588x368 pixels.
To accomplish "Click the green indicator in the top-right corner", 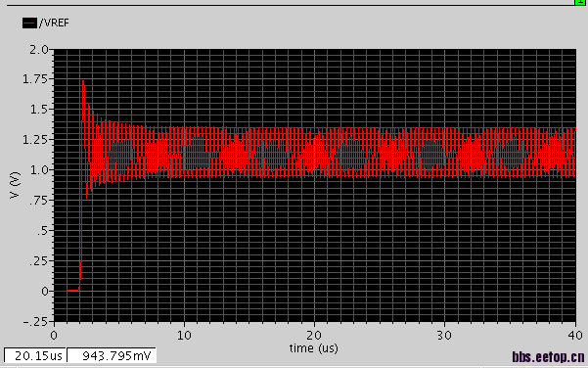I will (580, 2).
